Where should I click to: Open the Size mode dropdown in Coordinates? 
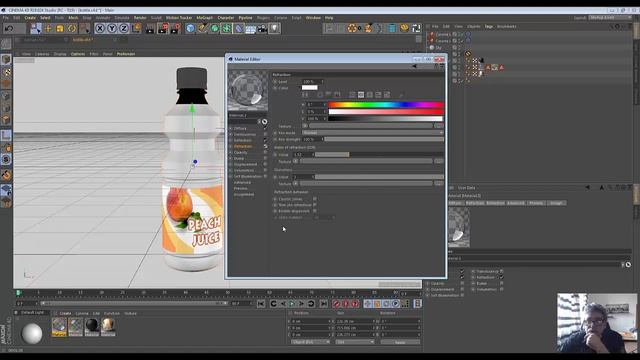coord(355,342)
